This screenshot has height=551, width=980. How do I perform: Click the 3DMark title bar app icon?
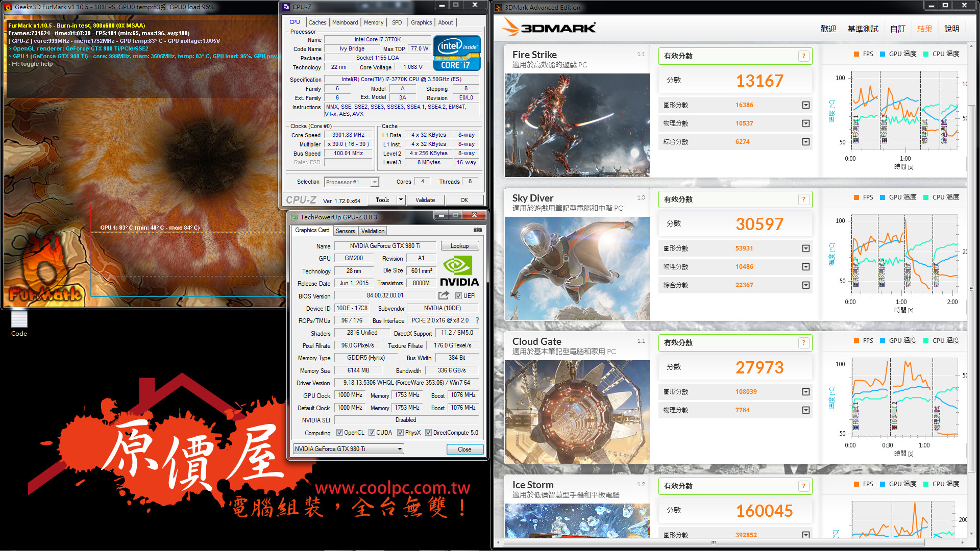[498, 7]
